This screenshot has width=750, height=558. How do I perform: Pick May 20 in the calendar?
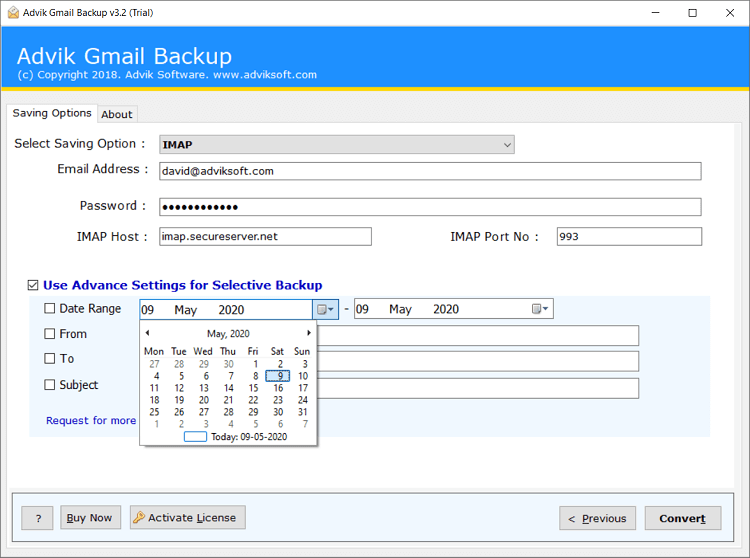click(x=204, y=400)
